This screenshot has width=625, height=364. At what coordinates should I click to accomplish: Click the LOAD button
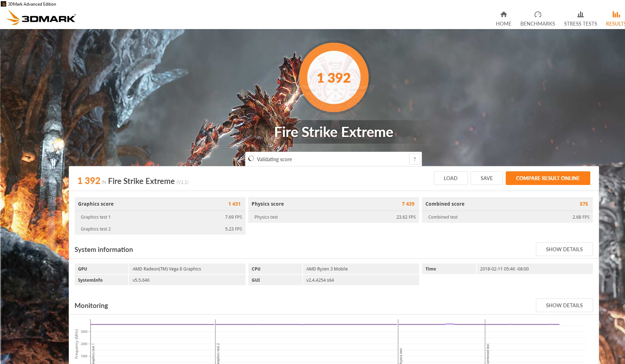point(451,178)
